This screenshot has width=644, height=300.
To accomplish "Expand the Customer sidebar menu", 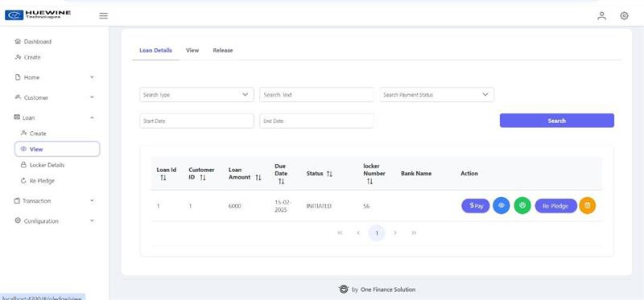I will (x=54, y=97).
